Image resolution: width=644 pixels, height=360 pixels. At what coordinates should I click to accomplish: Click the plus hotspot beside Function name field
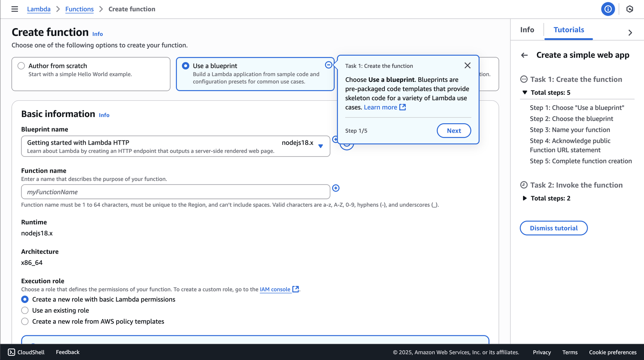pos(336,188)
